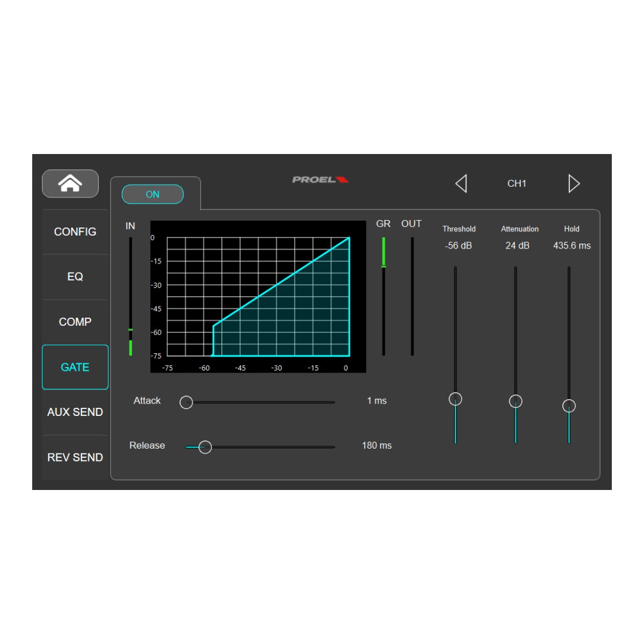This screenshot has height=644, width=644.
Task: Toggle the gate ON button off
Action: (x=152, y=194)
